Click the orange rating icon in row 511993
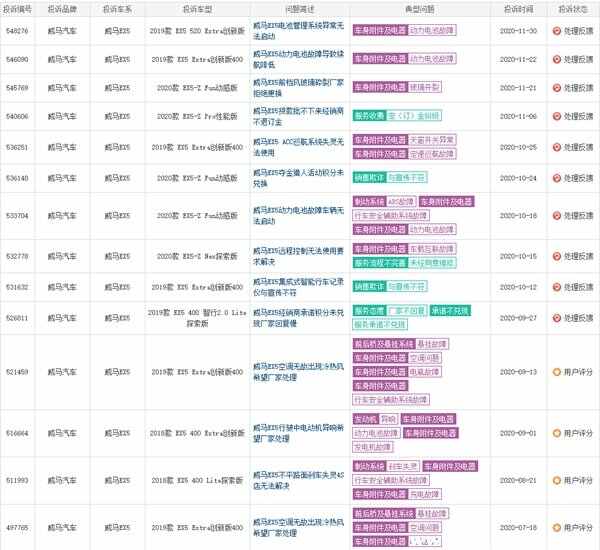600x550 pixels. (557, 480)
